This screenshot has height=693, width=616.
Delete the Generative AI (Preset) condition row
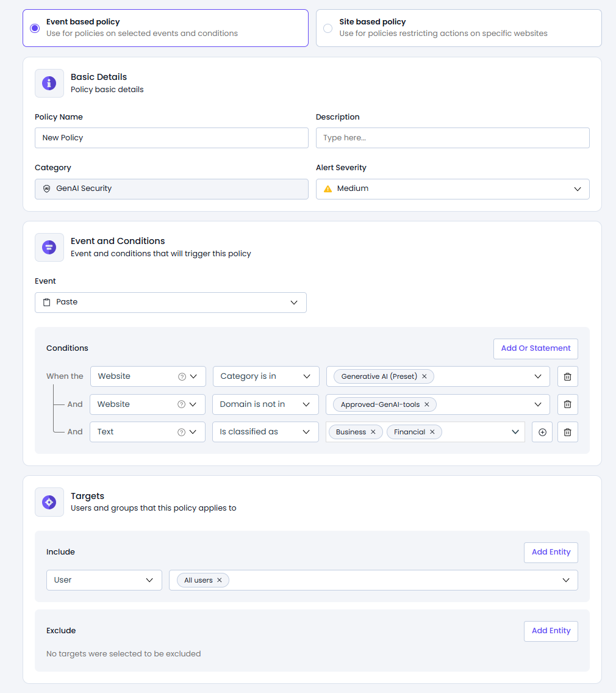[x=567, y=376]
